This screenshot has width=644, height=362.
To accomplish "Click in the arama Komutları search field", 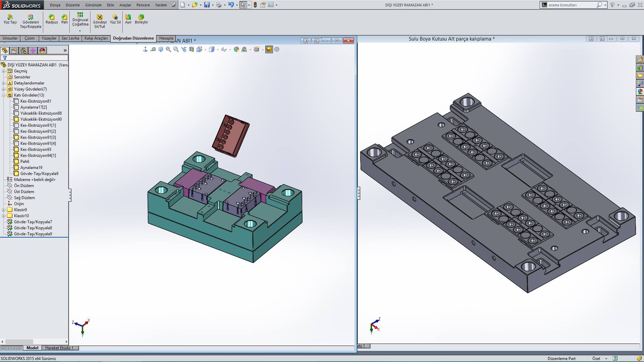I will (x=572, y=5).
